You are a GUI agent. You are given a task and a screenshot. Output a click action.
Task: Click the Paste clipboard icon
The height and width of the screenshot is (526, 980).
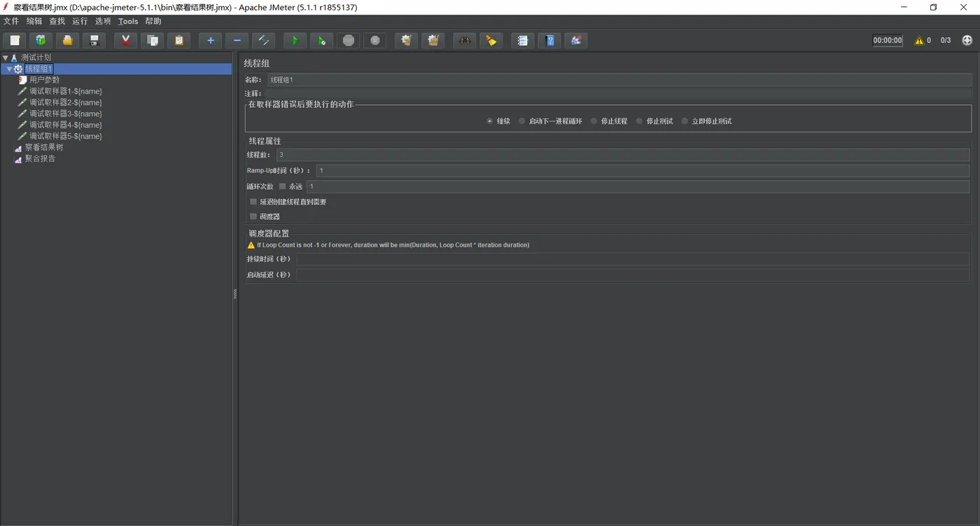[x=178, y=41]
